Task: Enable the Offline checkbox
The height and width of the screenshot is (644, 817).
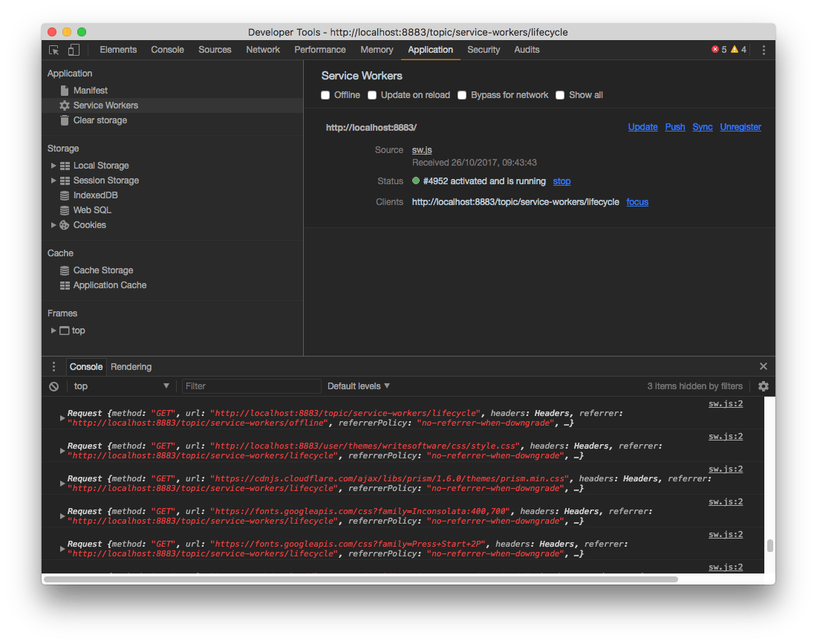Action: [x=325, y=95]
